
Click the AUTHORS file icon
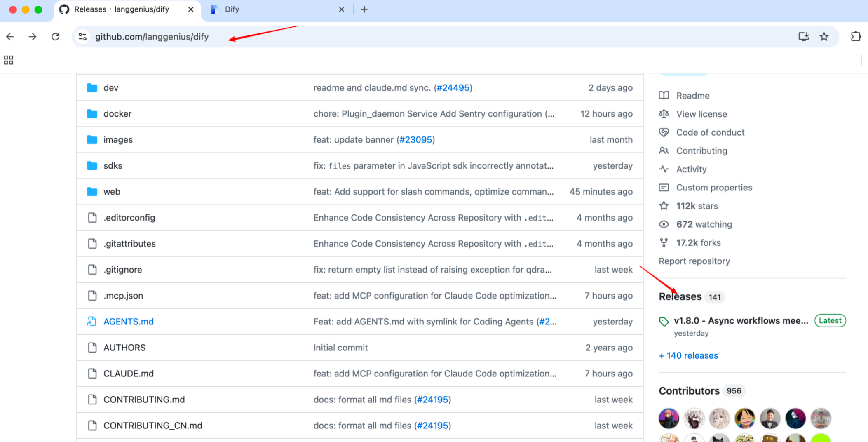coord(92,348)
